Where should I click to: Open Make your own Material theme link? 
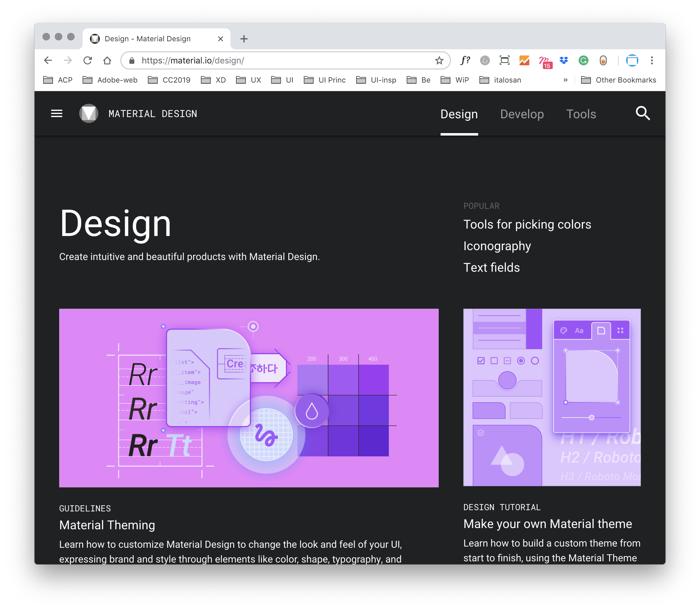coord(547,523)
